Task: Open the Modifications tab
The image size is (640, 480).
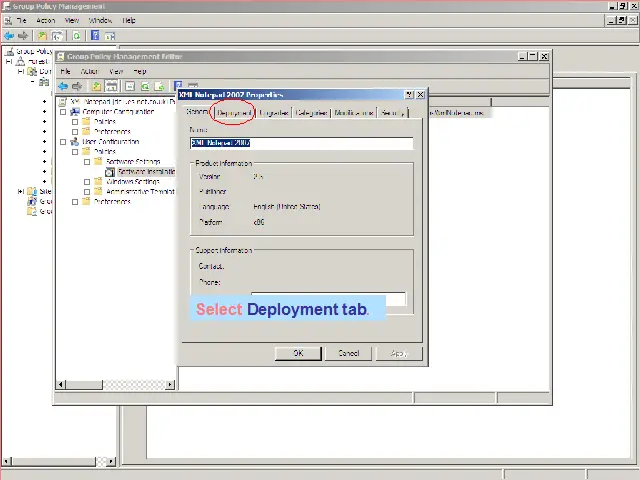Action: (354, 113)
